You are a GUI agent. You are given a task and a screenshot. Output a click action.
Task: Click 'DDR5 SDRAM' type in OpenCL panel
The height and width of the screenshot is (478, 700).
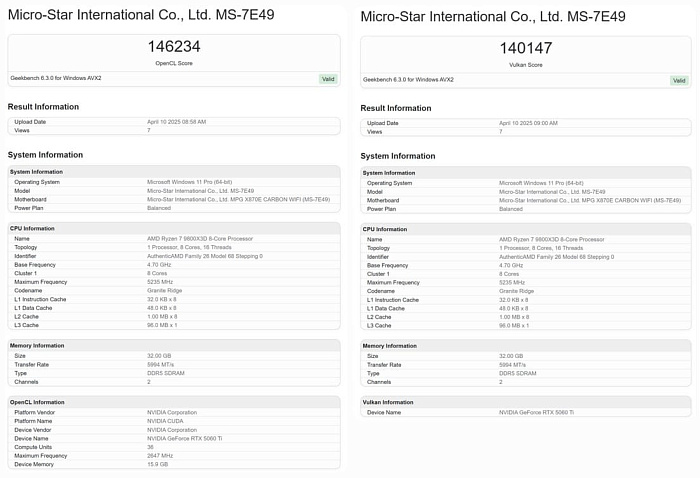(166, 374)
